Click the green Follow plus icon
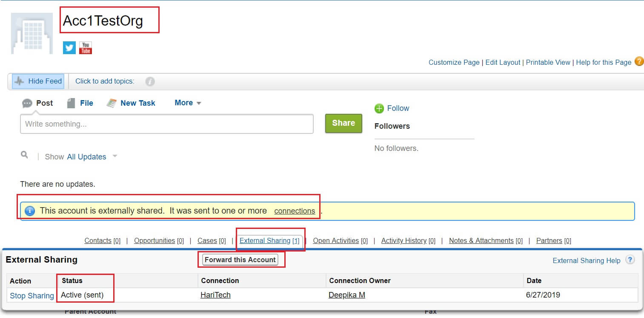Screen dimensions: 644x318 [379, 108]
